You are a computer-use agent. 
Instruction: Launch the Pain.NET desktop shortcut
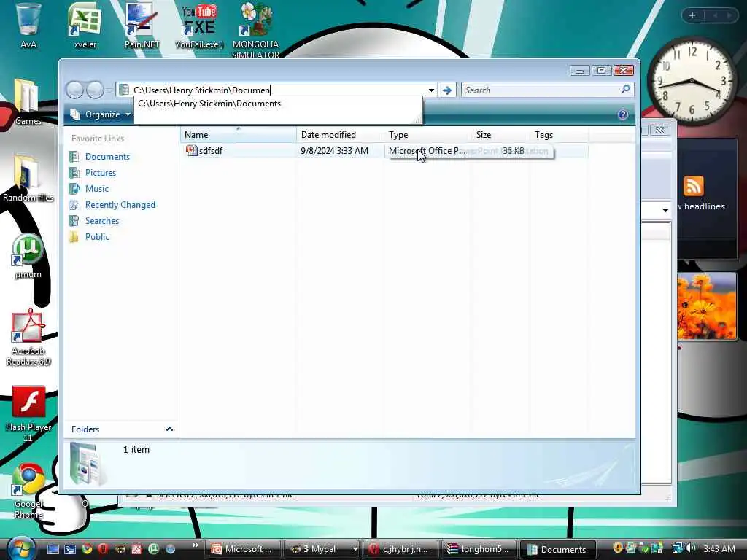142,25
